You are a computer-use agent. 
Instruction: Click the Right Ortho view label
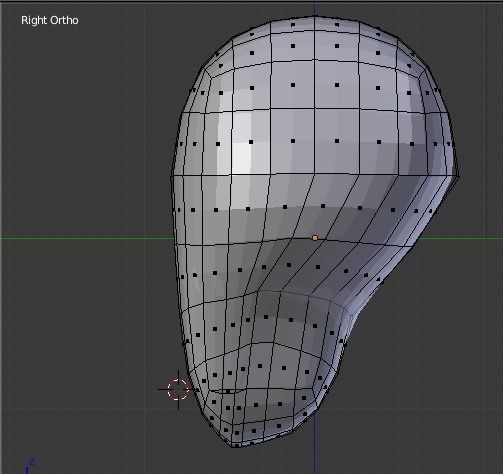click(50, 20)
